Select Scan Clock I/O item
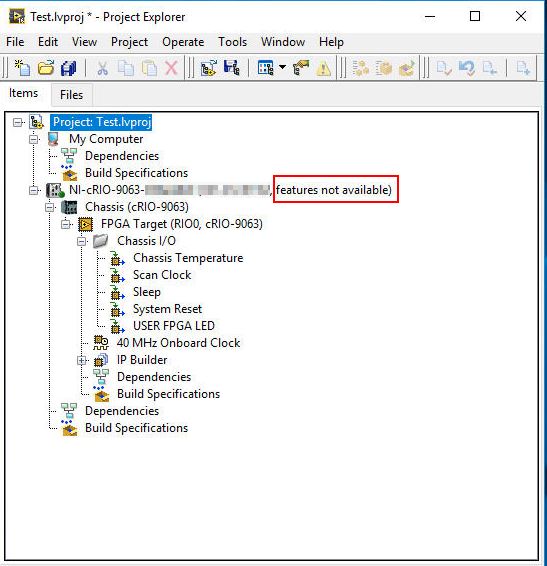This screenshot has height=566, width=547. 162,275
